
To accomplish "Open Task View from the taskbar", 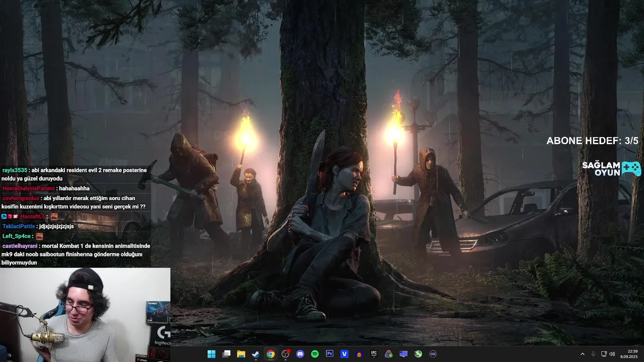I will (x=226, y=354).
